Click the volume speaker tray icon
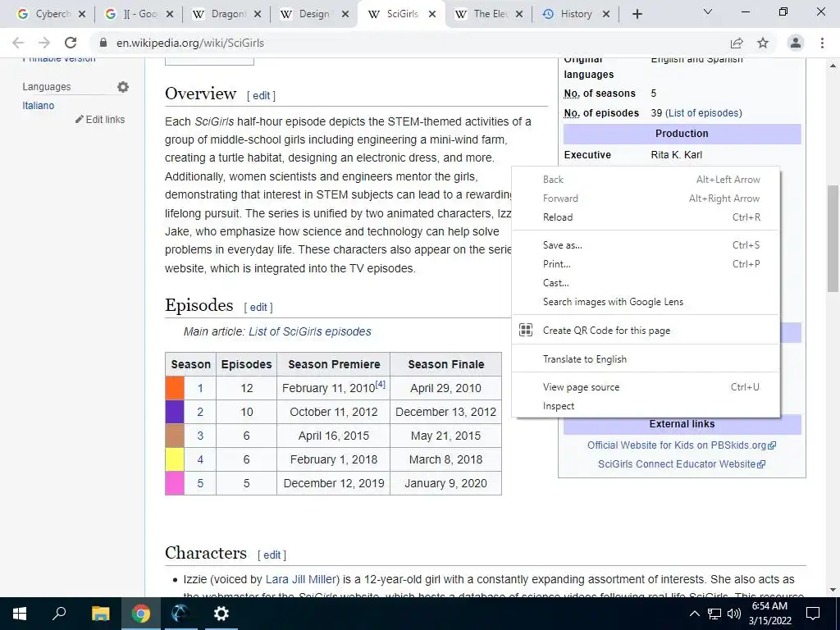Viewport: 840px width, 630px height. click(x=734, y=614)
